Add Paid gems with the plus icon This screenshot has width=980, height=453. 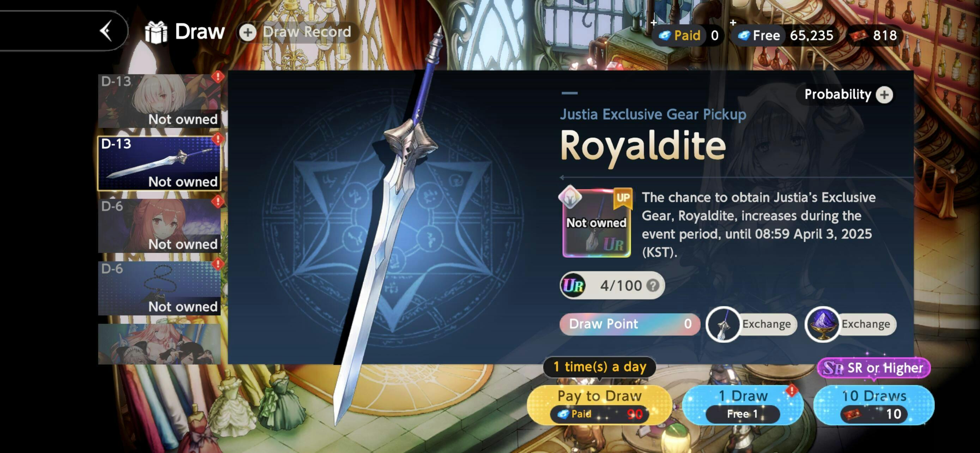tap(654, 23)
